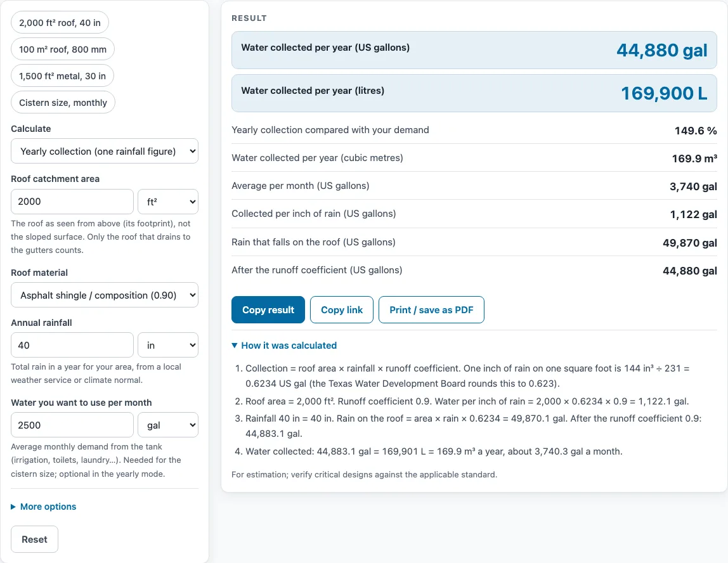Focus the Roof catchment area input

click(x=72, y=202)
